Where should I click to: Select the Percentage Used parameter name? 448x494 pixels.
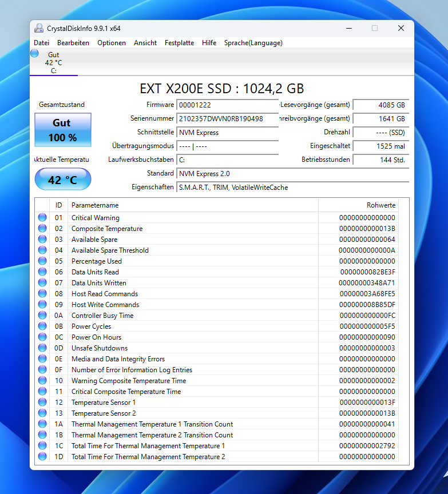[x=97, y=261]
